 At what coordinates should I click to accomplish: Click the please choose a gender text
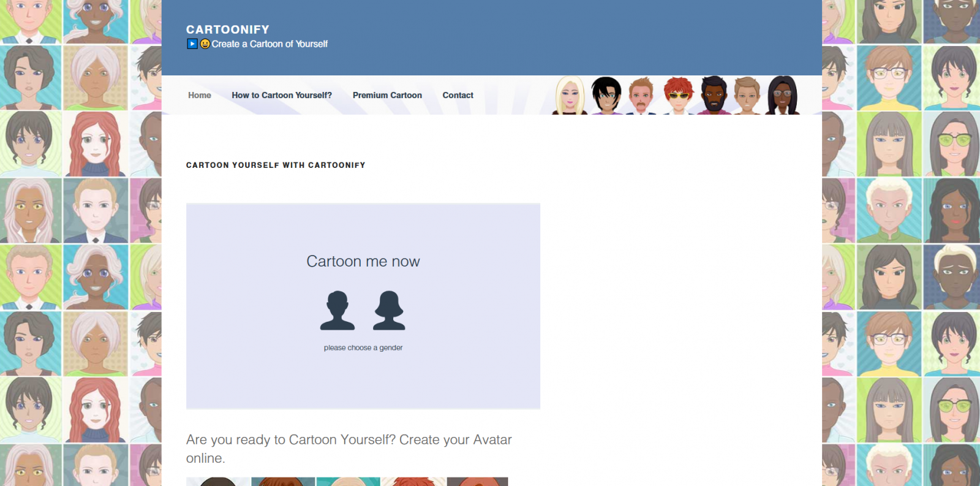click(x=363, y=348)
